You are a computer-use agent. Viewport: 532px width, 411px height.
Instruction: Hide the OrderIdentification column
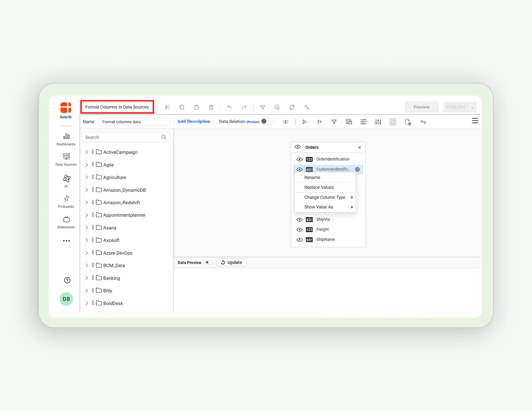(x=300, y=159)
